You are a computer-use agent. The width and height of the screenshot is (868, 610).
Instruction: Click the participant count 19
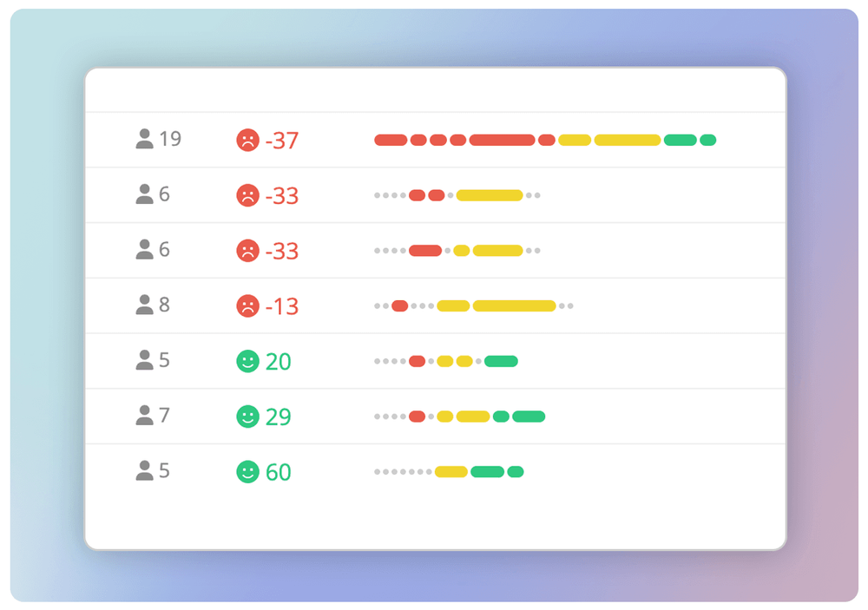tap(170, 139)
